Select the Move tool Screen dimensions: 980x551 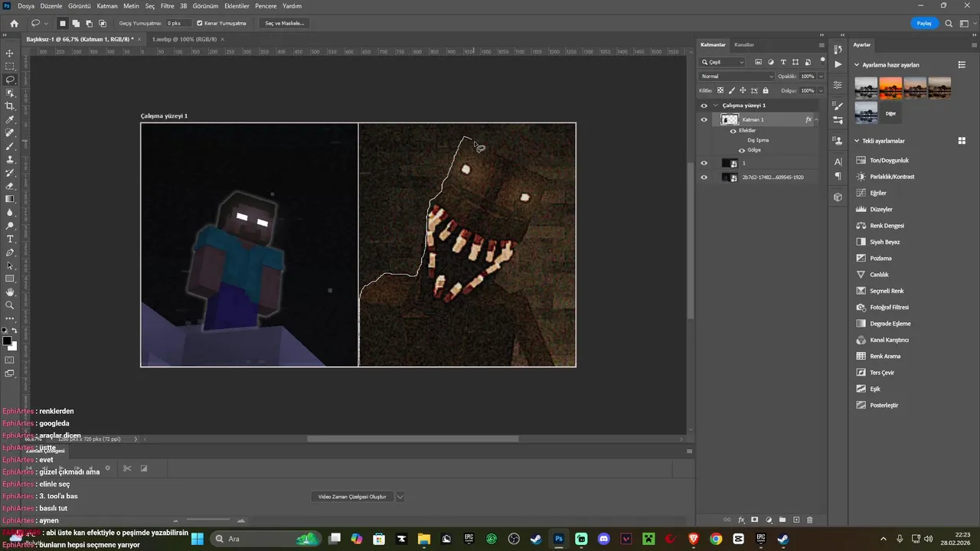click(x=10, y=54)
